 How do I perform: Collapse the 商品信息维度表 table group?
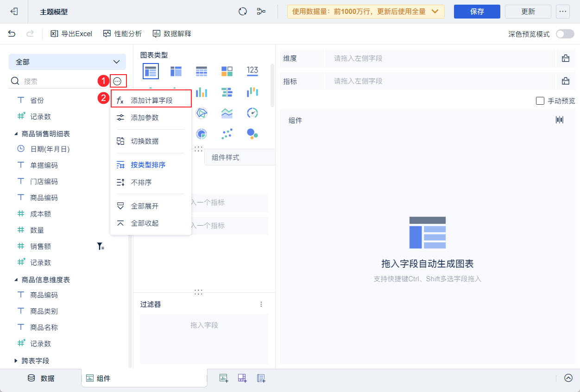pyautogui.click(x=15, y=280)
